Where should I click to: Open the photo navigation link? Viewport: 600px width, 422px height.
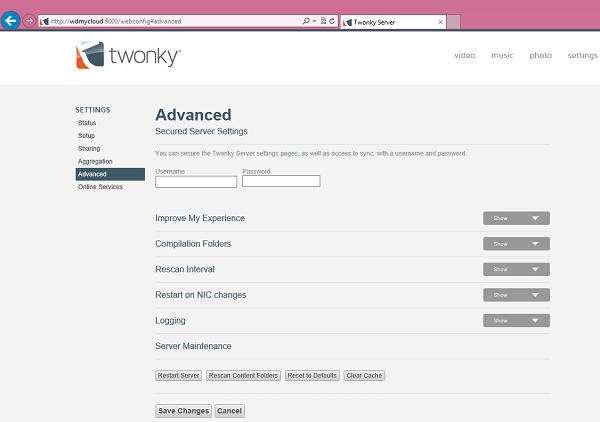pyautogui.click(x=540, y=55)
